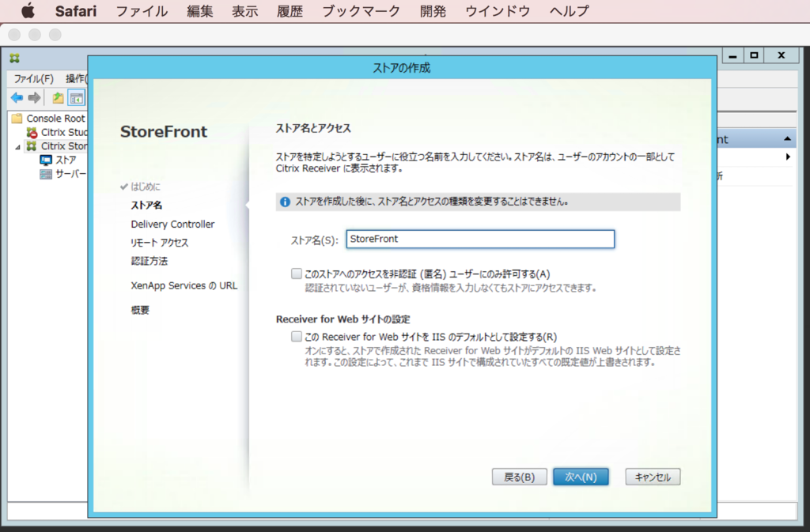Expand the actions pane submenu arrow
810x532 pixels.
click(788, 157)
